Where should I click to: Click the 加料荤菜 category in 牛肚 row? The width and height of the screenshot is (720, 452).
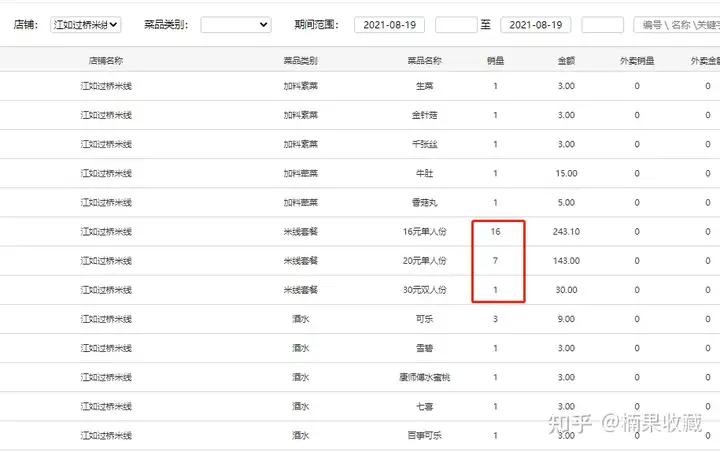click(x=301, y=174)
